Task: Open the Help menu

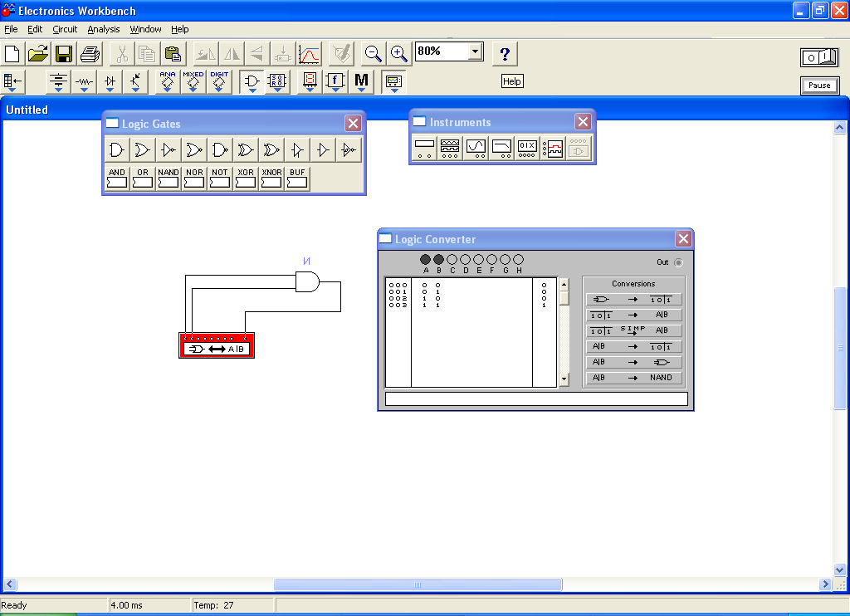Action: click(180, 29)
